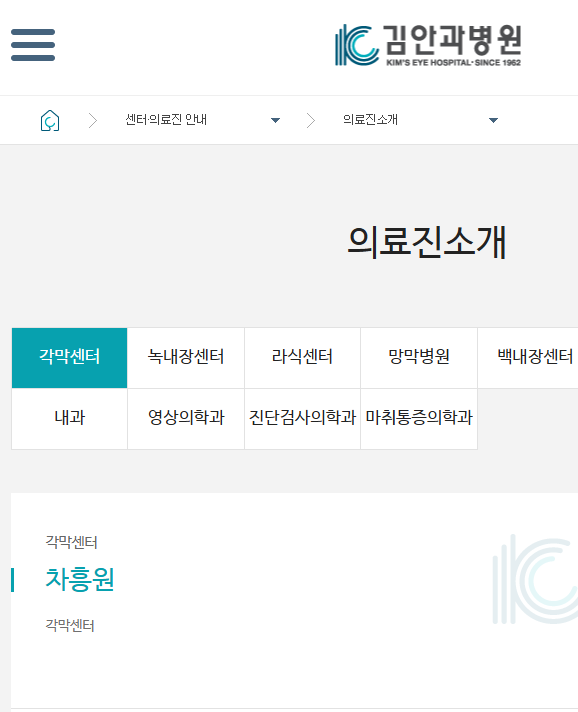Click the 각막센터 label below 차흥원

[70, 626]
